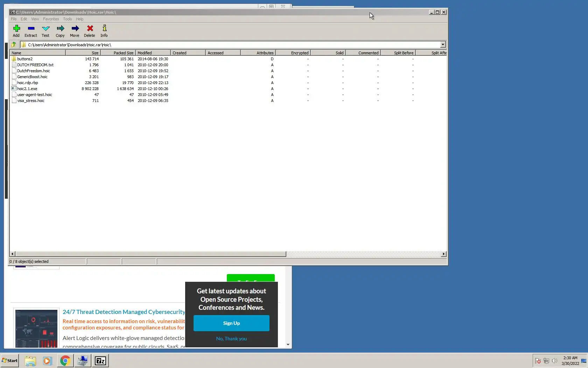Click the 8 902 228 size value
The height and width of the screenshot is (368, 588).
tap(90, 89)
